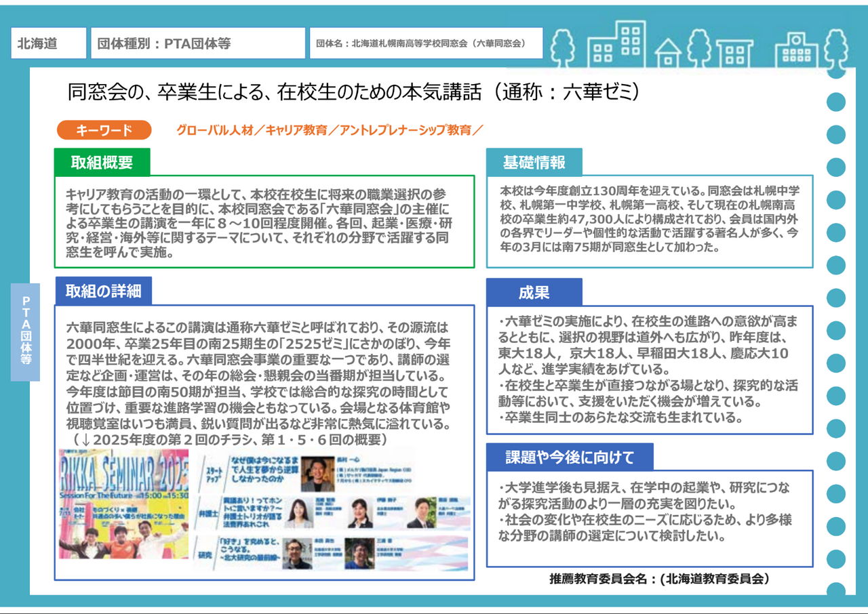Click the 推薦教育委員会名 text at bottom
The width and height of the screenshot is (868, 614).
coord(658,579)
